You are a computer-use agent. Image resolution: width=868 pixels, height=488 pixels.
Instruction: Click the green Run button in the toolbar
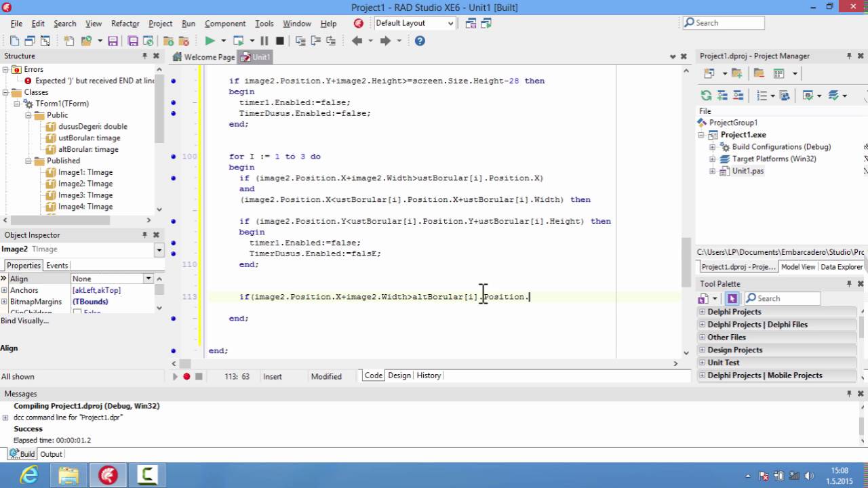tap(210, 41)
